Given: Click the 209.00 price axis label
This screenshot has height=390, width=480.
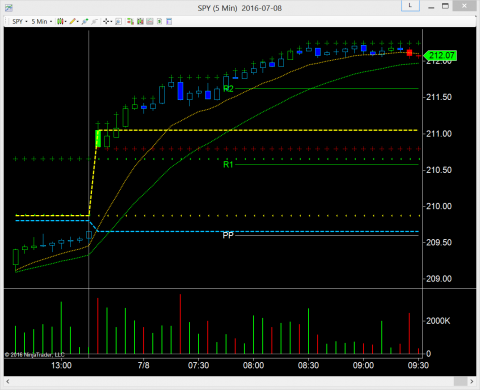Looking at the screenshot, I should coord(439,279).
